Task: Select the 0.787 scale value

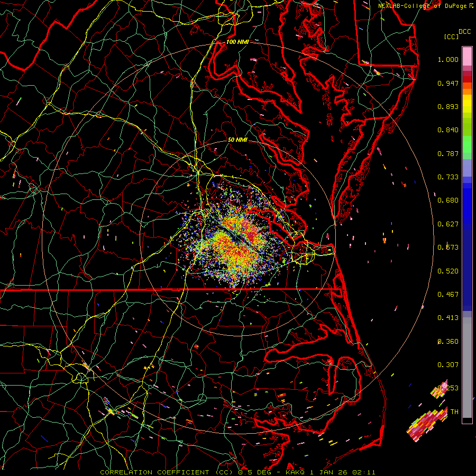Action: (x=448, y=153)
